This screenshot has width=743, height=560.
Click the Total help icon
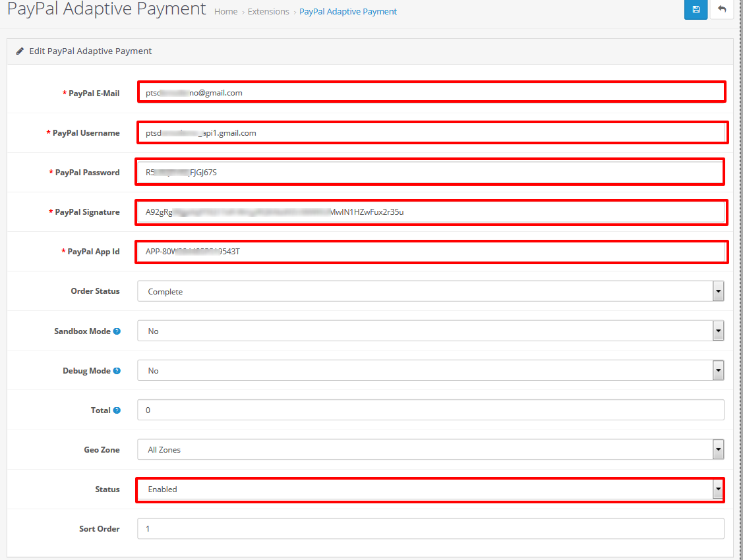coord(117,410)
